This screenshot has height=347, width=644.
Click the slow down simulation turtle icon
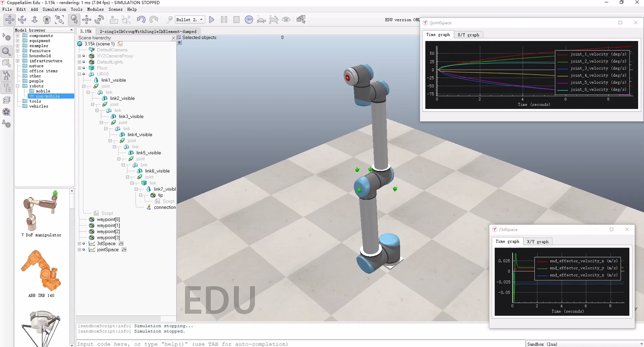tap(261, 20)
